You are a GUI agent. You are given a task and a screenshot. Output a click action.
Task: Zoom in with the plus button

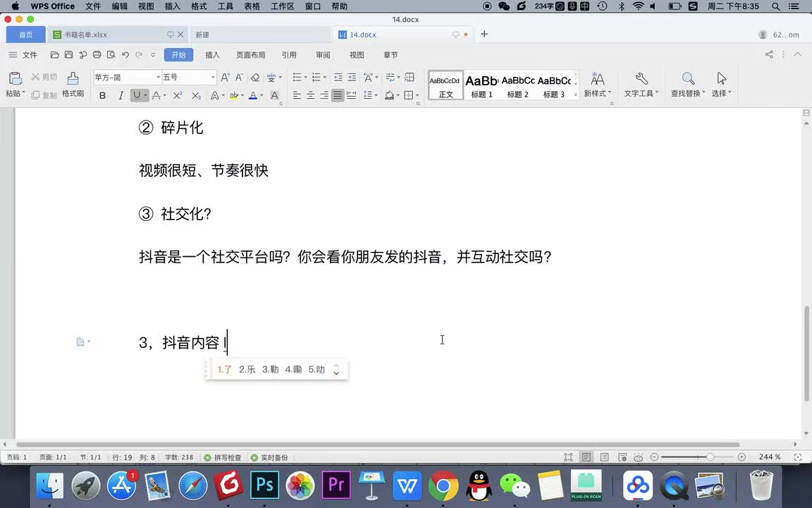tap(742, 457)
